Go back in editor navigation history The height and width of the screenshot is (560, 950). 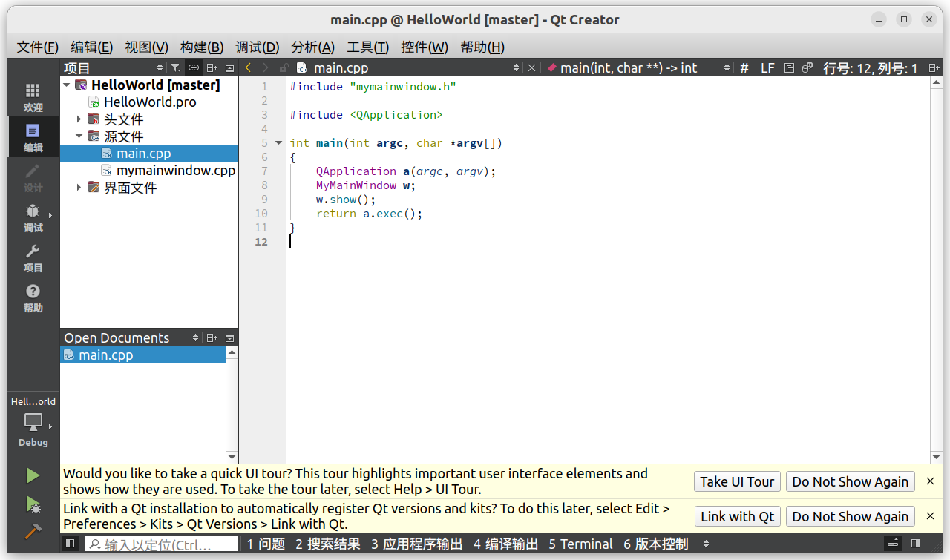click(249, 67)
